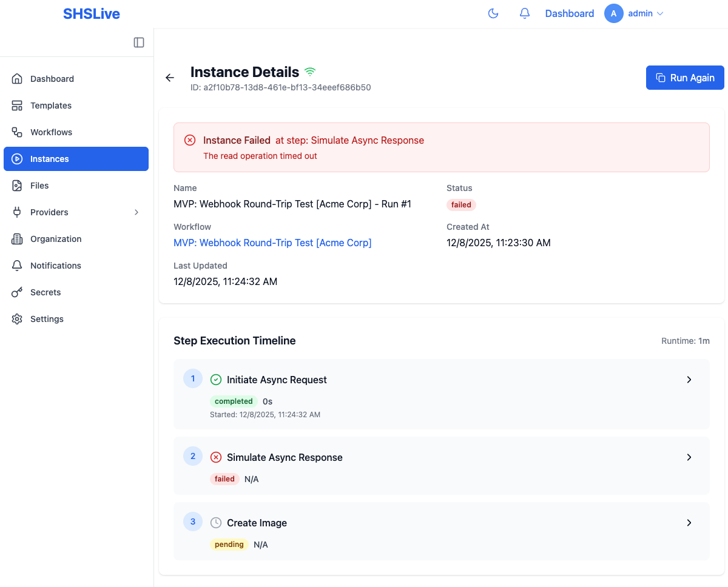Navigate to Dashboard from the top bar

click(569, 13)
